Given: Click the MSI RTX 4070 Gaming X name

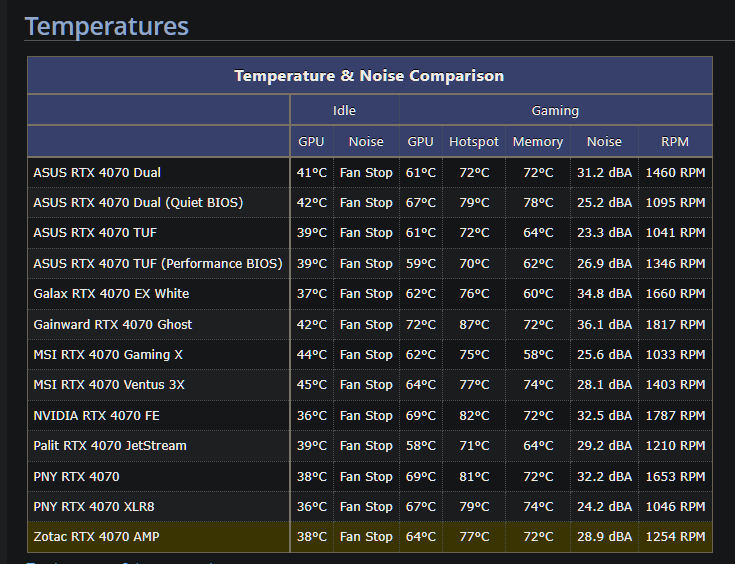Looking at the screenshot, I should tap(108, 354).
